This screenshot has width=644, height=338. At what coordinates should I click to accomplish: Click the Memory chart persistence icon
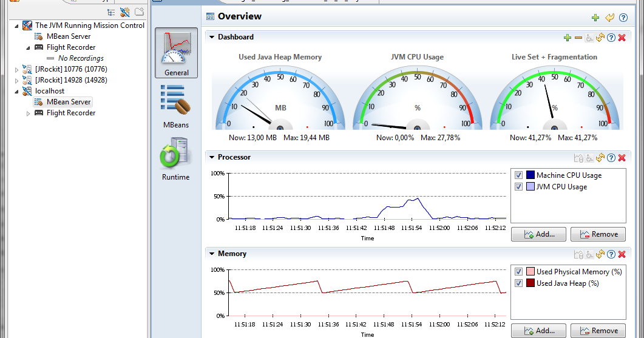pos(578,255)
